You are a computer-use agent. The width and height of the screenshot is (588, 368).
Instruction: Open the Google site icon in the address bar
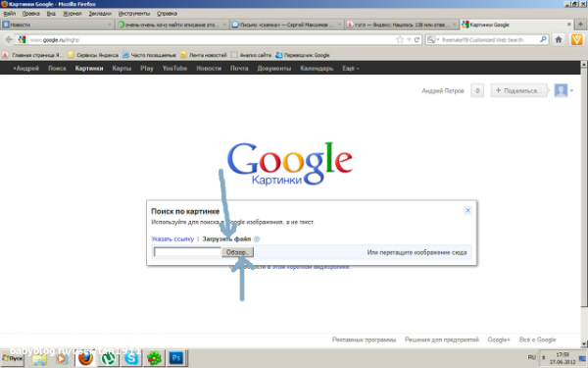(x=23, y=39)
